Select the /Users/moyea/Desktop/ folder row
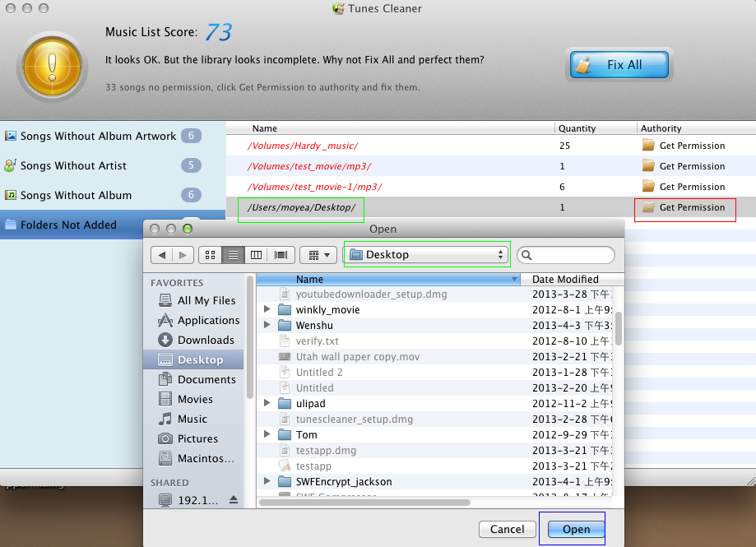756x547 pixels. tap(491, 207)
